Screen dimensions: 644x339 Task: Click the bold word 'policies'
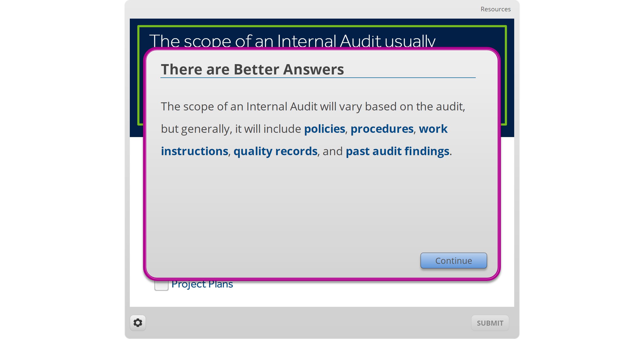pos(325,129)
